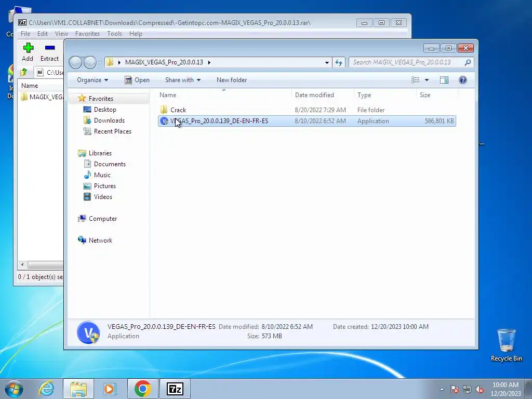Click the Action Center flag tray icon

(455, 390)
